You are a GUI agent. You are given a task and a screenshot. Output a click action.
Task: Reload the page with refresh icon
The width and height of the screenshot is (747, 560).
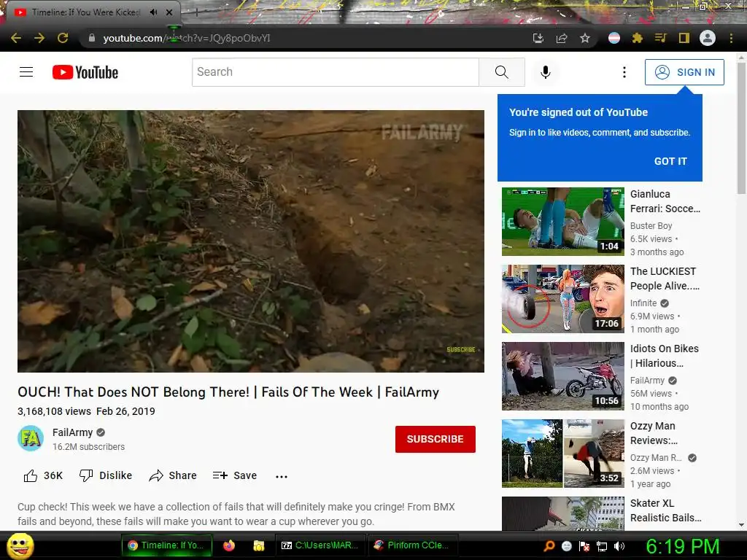(x=63, y=38)
